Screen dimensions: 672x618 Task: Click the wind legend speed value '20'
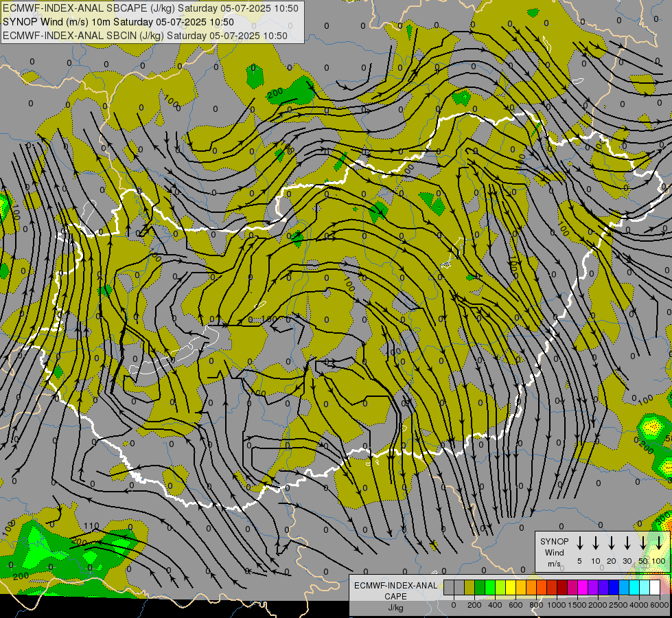pos(611,561)
